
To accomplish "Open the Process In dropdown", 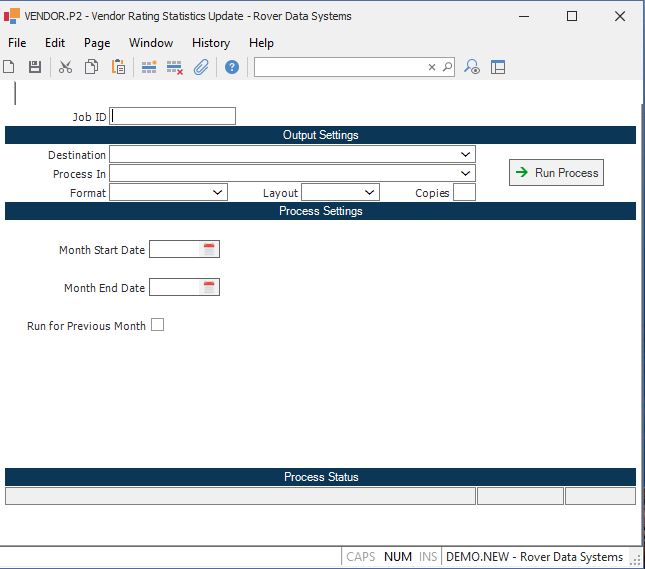I will click(466, 174).
